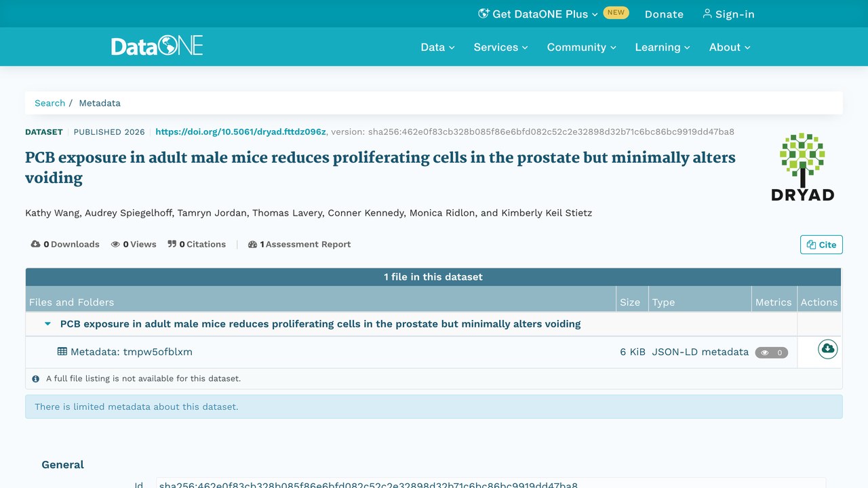Click the Type column header
The image size is (868, 488).
[663, 302]
